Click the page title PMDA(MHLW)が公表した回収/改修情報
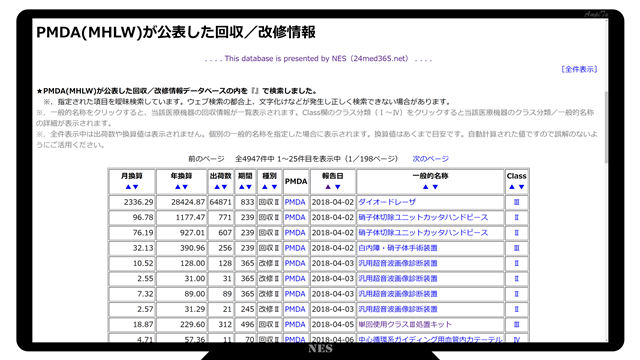Screen dimensions: 640x360 pos(176,32)
